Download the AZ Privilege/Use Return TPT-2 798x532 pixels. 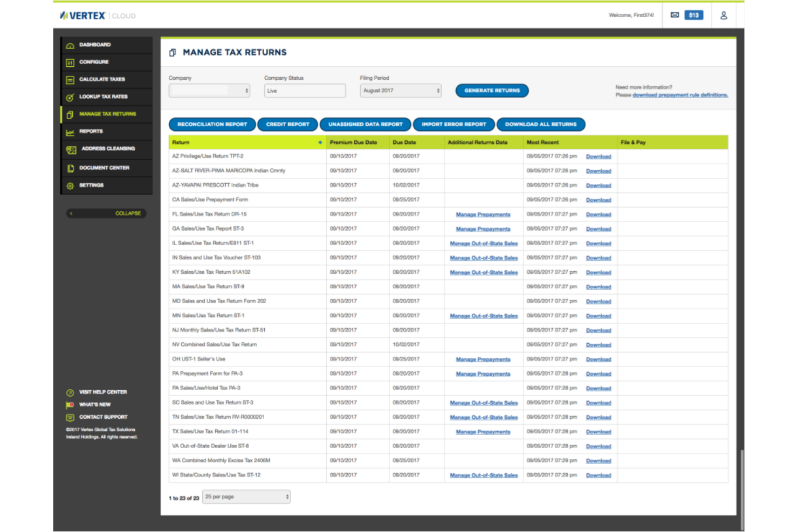(598, 156)
